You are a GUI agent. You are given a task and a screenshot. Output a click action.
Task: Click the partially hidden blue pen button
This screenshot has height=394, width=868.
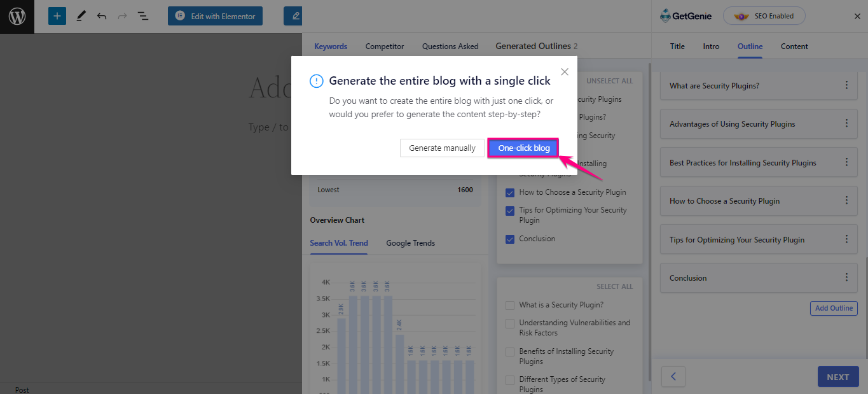[x=293, y=16]
